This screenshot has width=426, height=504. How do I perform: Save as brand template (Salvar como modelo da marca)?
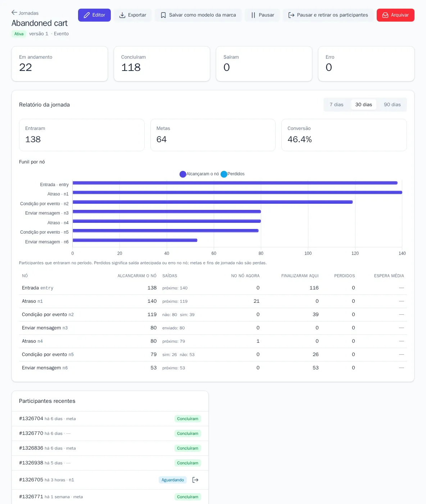(x=198, y=15)
